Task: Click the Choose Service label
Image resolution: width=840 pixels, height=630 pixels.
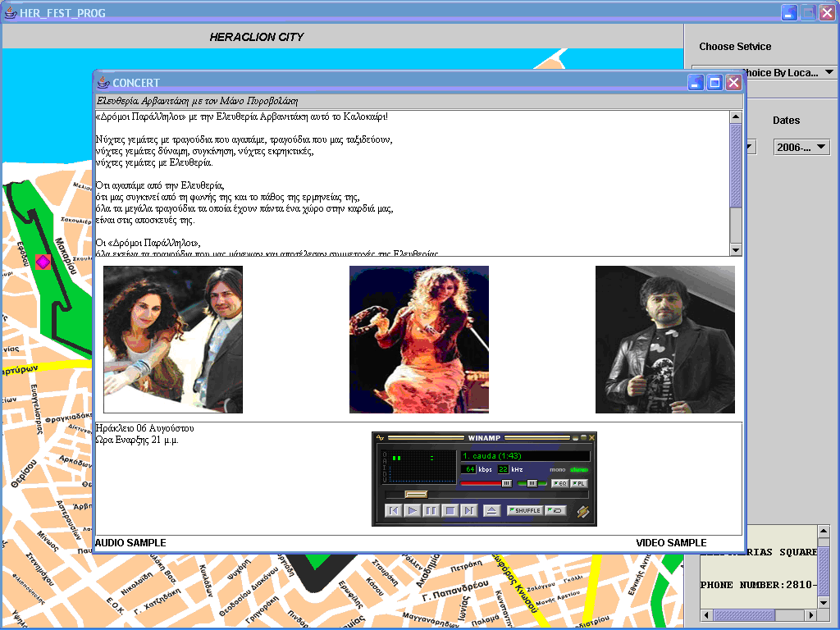Action: [735, 47]
